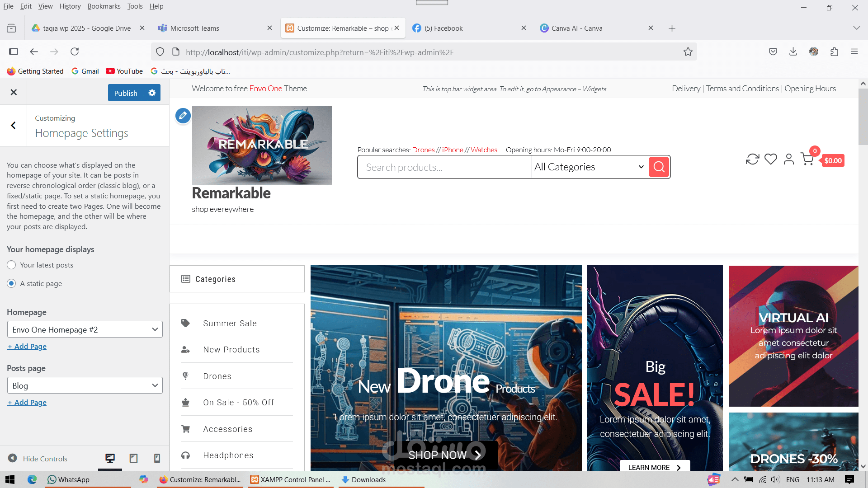This screenshot has width=868, height=488.
Task: Open the Bookmarks menu
Action: click(104, 6)
